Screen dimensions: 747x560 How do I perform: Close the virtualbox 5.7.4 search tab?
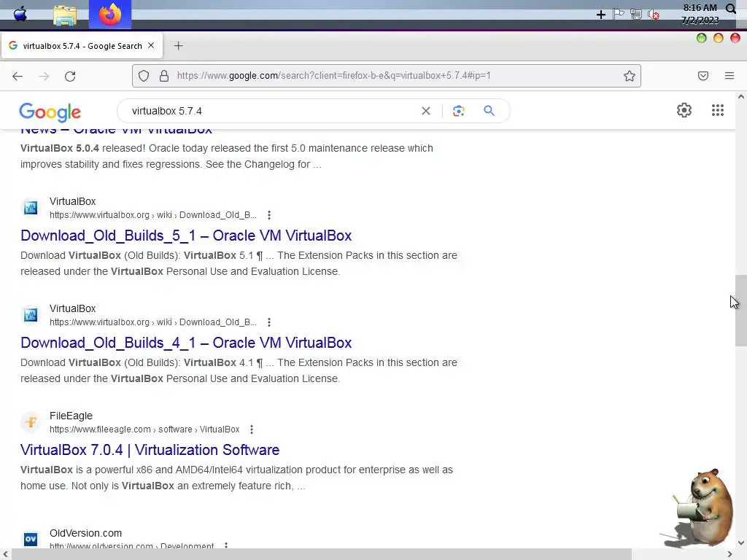tap(151, 45)
